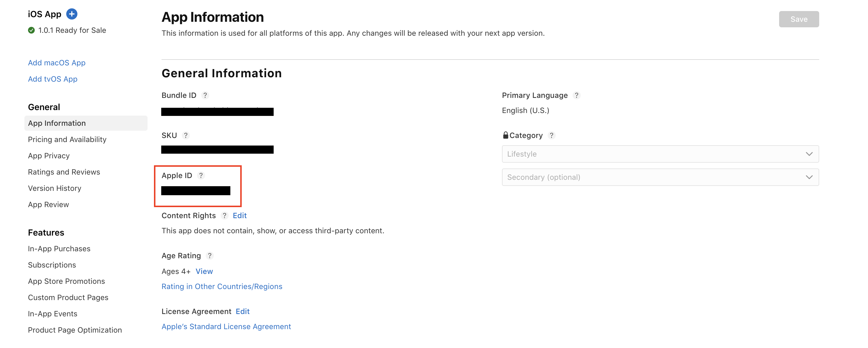This screenshot has width=868, height=348.
Task: Click the blue plus icon beside iOS App
Action: 72,14
